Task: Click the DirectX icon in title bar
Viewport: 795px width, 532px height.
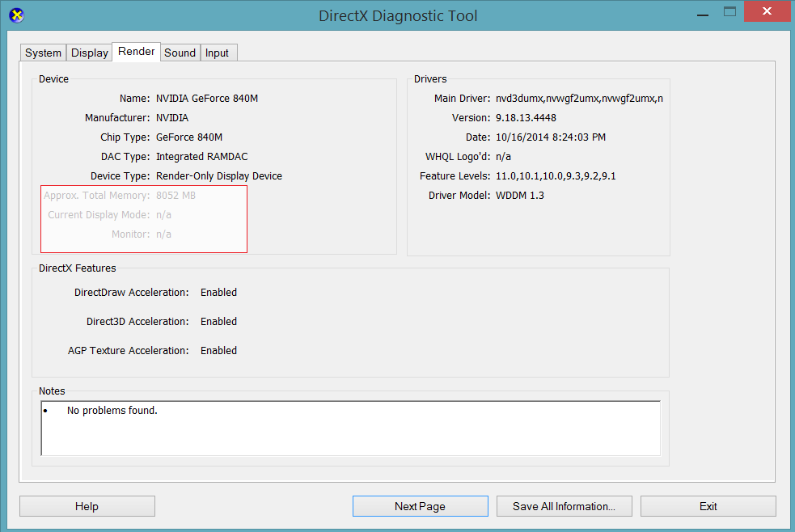Action: pyautogui.click(x=17, y=15)
